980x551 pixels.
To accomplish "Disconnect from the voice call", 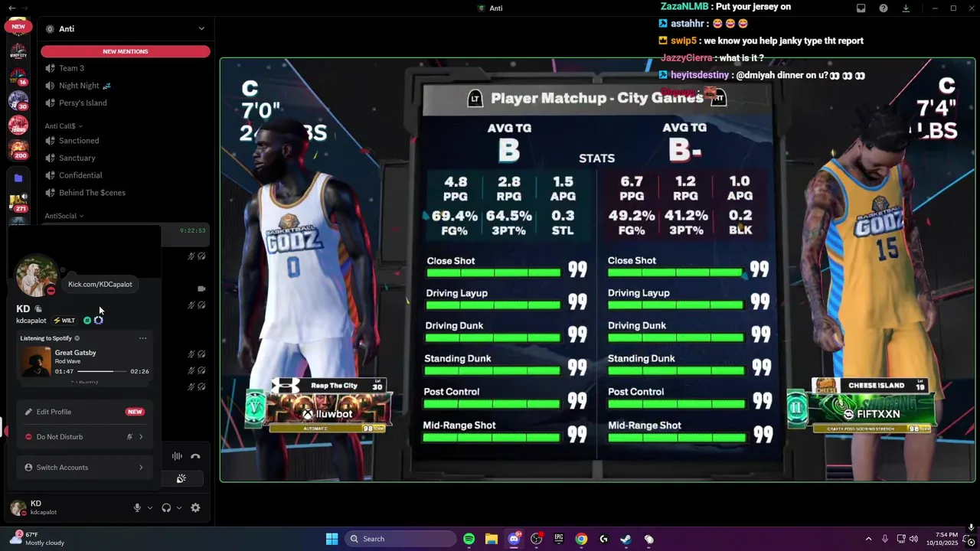I will 195,456.
